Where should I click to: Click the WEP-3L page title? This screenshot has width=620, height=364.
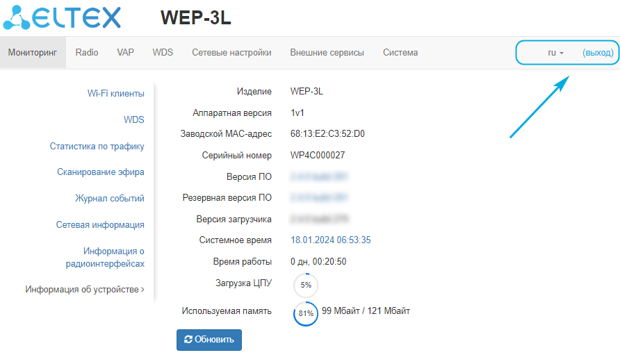pos(196,18)
